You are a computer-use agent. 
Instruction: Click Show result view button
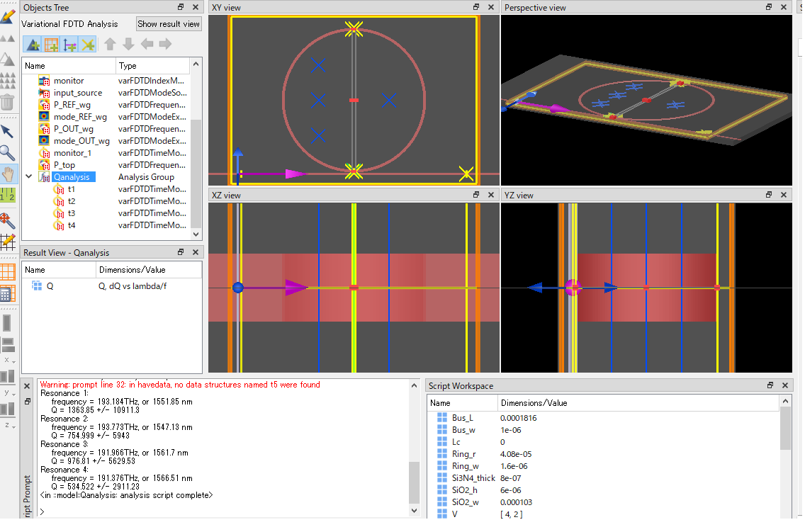pos(169,23)
